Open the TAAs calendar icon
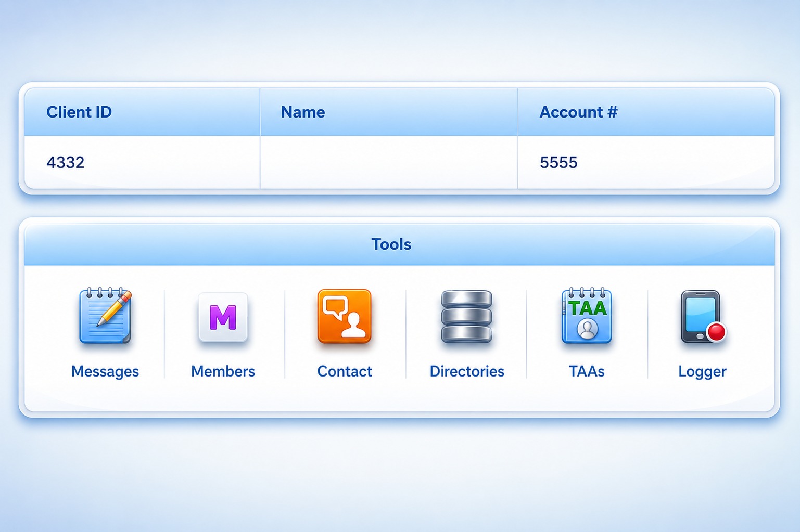The height and width of the screenshot is (532, 800). tap(587, 316)
